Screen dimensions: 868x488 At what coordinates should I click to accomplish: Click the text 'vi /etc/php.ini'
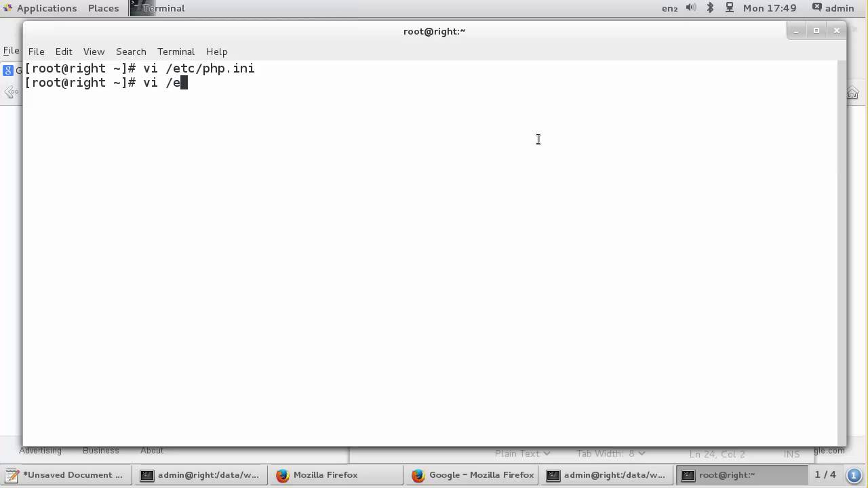(x=199, y=68)
